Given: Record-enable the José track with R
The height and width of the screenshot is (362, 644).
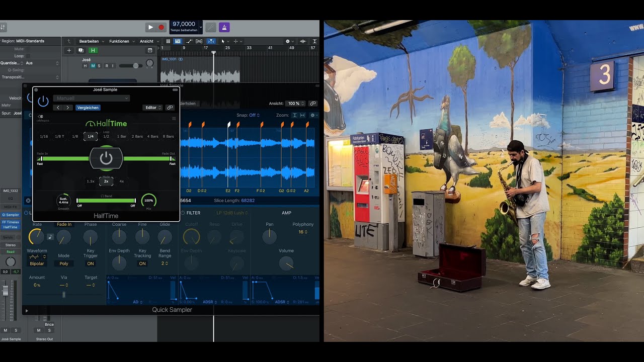Looking at the screenshot, I should [x=106, y=66].
